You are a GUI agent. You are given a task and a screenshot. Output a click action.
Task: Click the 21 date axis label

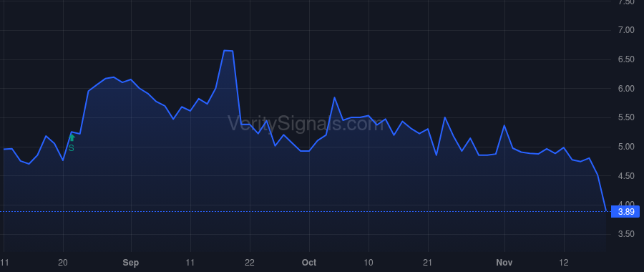click(428, 263)
